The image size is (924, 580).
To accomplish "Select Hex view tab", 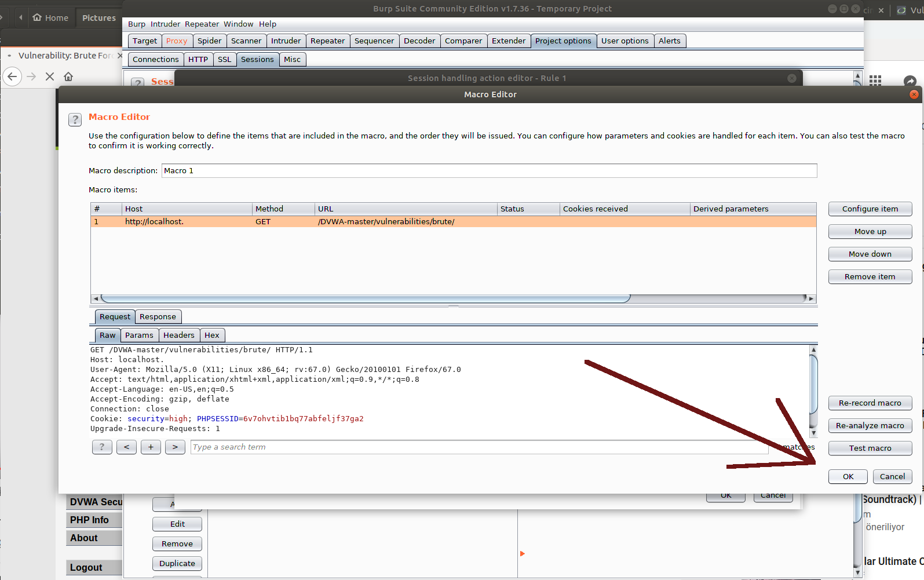I will coord(212,335).
